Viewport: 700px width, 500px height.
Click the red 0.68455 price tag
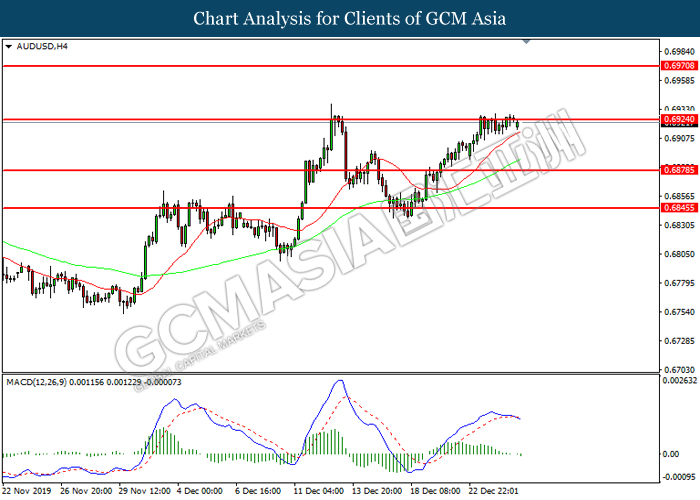click(x=679, y=208)
